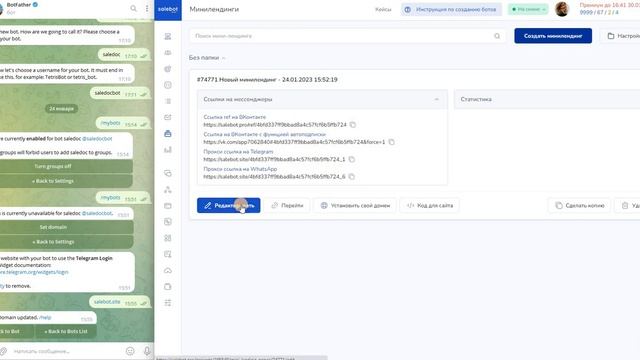Click 'Back to Bots List' in BotFather chat
Viewport: 640px width, 360px height.
66,331
